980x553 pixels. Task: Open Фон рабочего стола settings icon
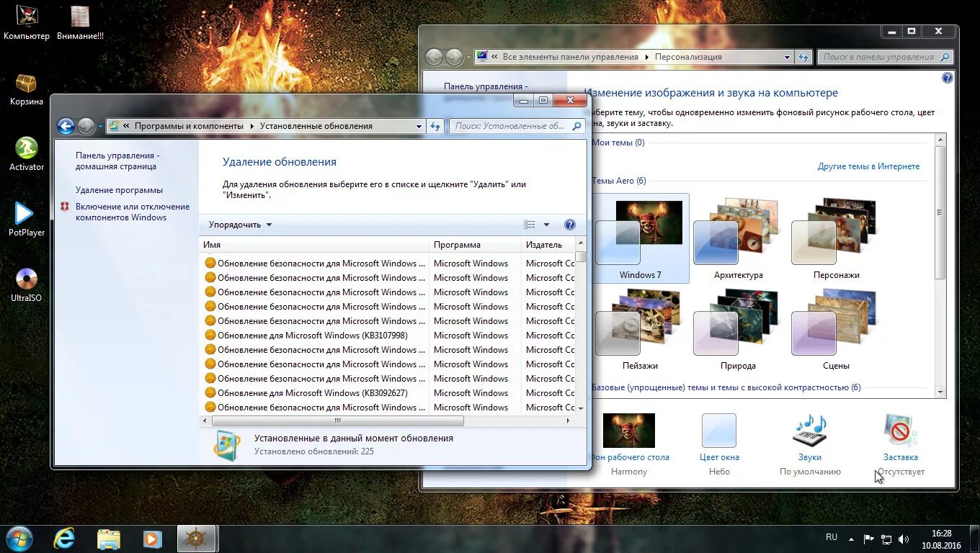pos(628,430)
